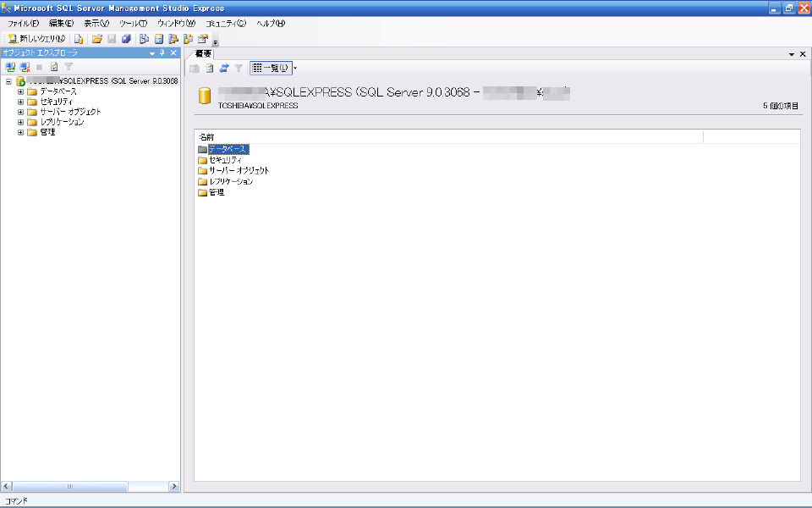Select データベース in the summary list
812x508 pixels.
tap(228, 149)
